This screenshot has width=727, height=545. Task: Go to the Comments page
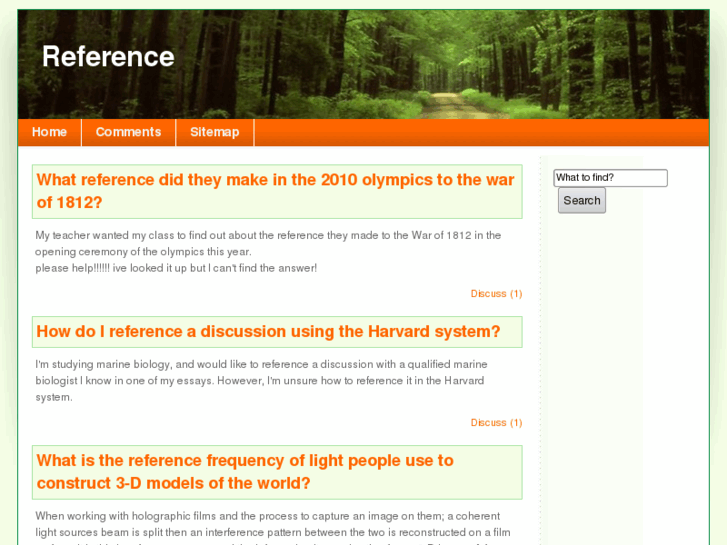click(128, 132)
